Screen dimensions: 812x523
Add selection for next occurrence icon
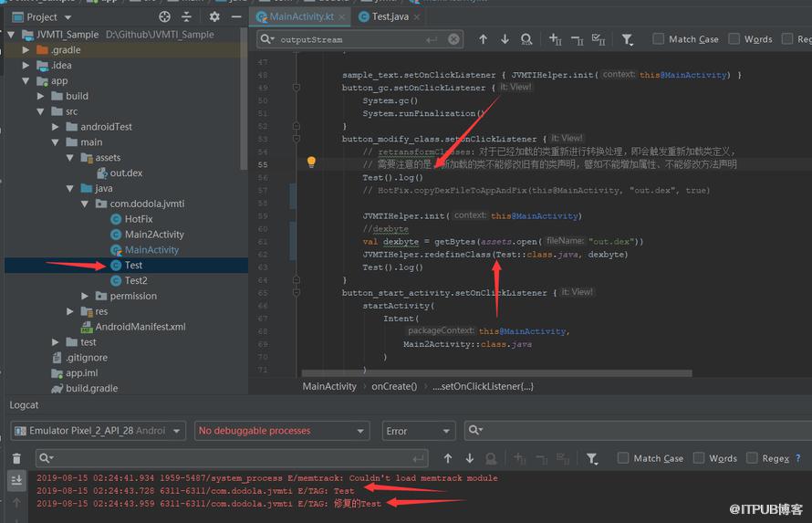tap(555, 39)
